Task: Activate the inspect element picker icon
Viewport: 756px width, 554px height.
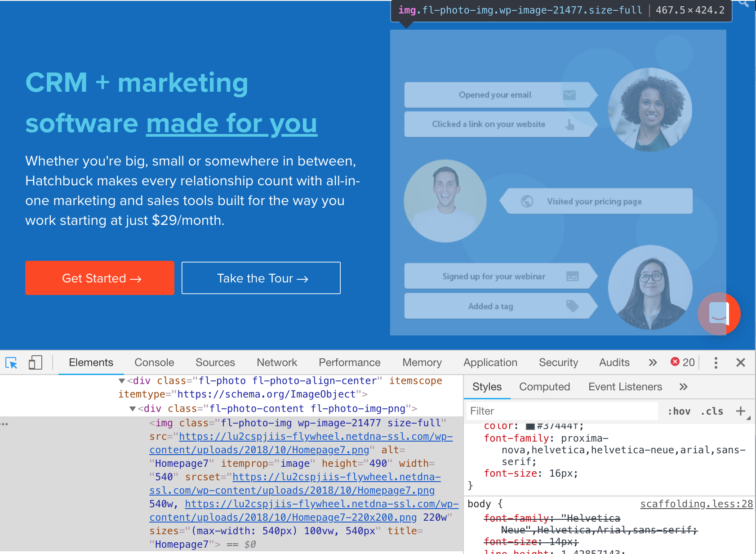Action: [11, 363]
